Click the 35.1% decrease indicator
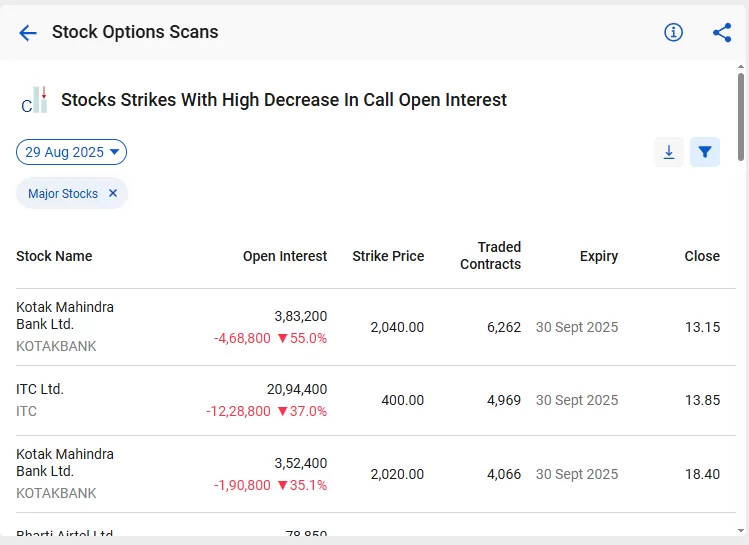Image resolution: width=749 pixels, height=545 pixels. (x=302, y=485)
